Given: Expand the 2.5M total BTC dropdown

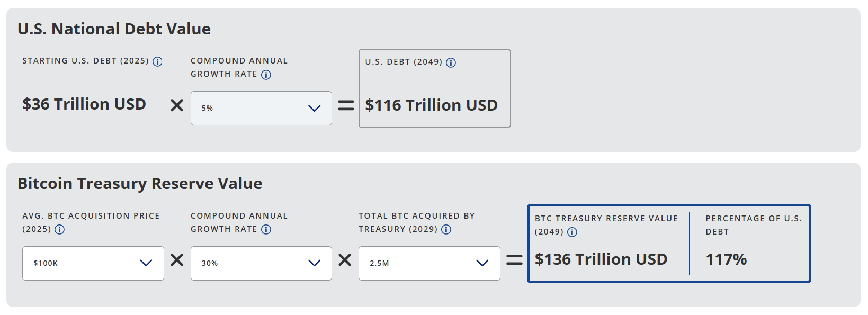Looking at the screenshot, I should (429, 263).
